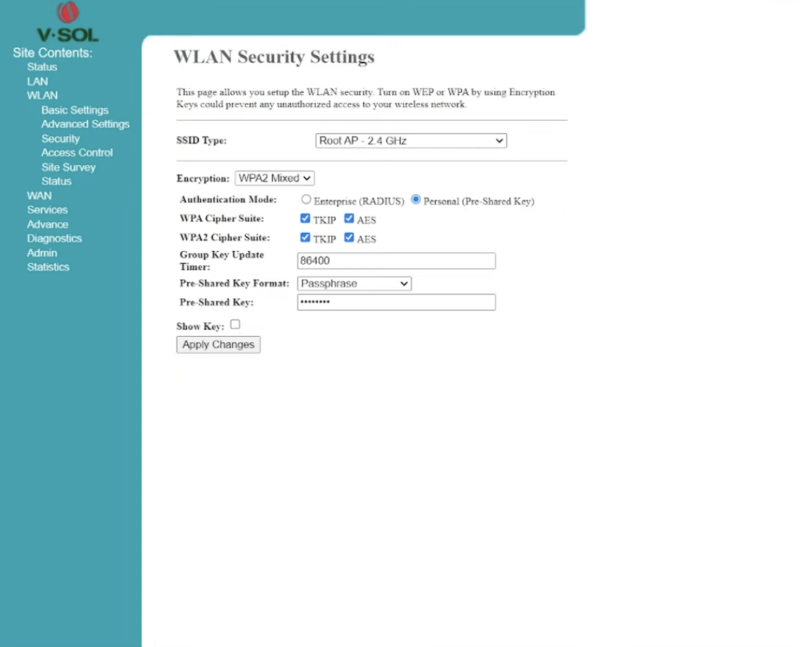The height and width of the screenshot is (647, 812).
Task: Check the Show Key checkbox
Action: point(235,324)
